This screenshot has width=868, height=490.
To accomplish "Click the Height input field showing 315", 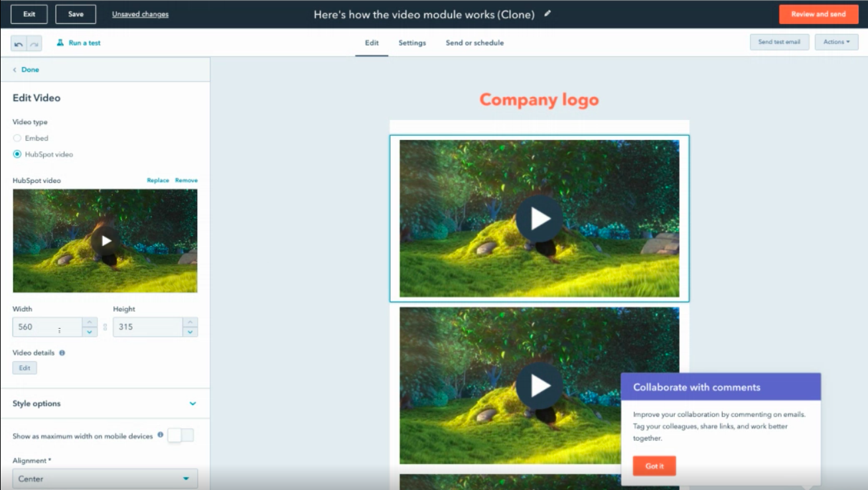I will [x=148, y=327].
